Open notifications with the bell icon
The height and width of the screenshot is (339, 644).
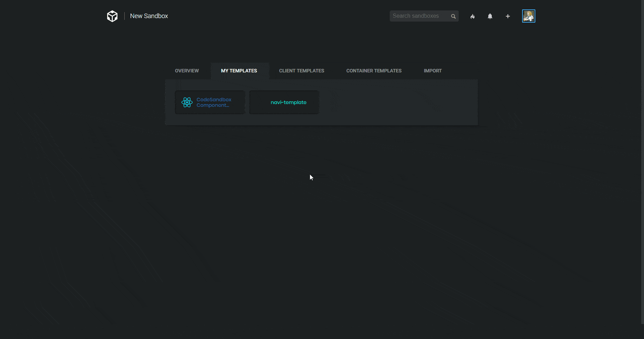pyautogui.click(x=490, y=16)
